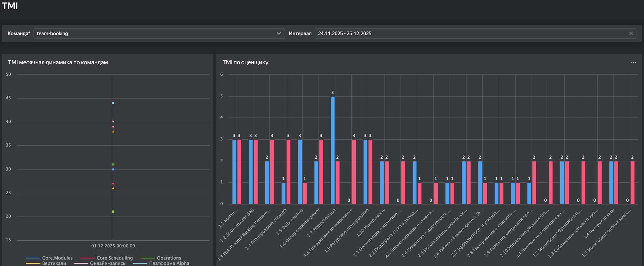This screenshot has width=644, height=266.
Task: Clear the Интервал date range with the X
Action: [631, 33]
